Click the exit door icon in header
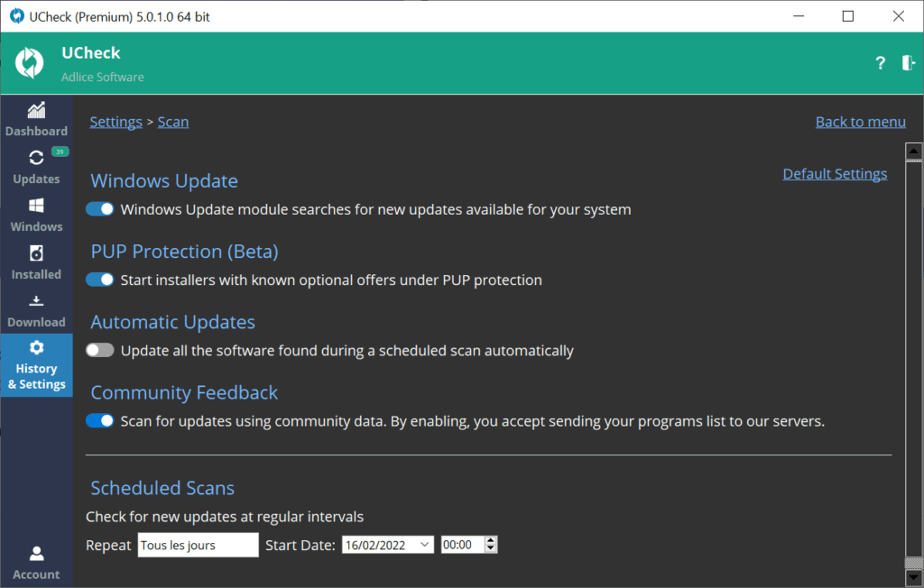This screenshot has width=924, height=588. (908, 63)
